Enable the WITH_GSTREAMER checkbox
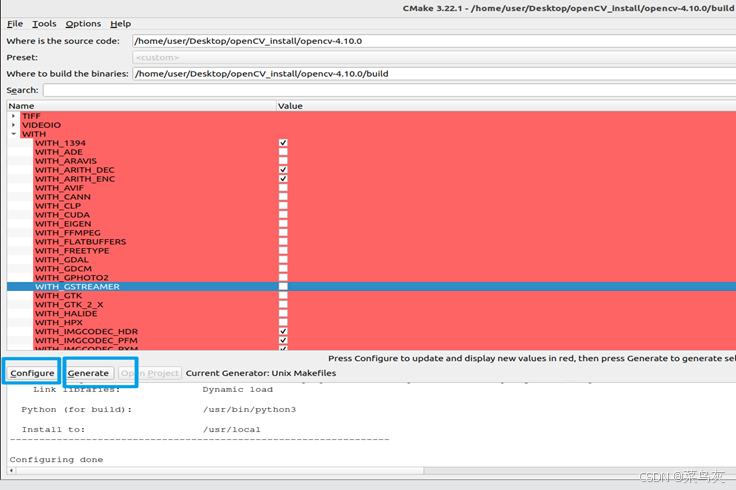This screenshot has height=490, width=736. (283, 286)
